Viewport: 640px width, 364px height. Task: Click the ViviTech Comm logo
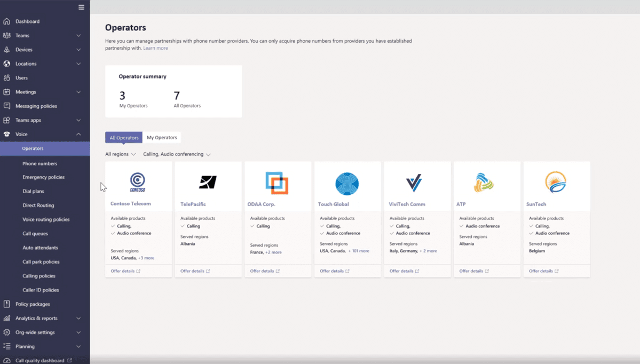click(414, 183)
